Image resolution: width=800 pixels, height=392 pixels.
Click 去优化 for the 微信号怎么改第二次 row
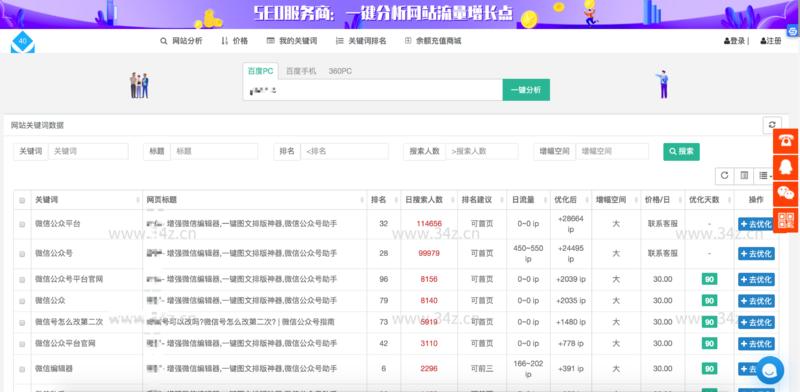click(x=756, y=323)
